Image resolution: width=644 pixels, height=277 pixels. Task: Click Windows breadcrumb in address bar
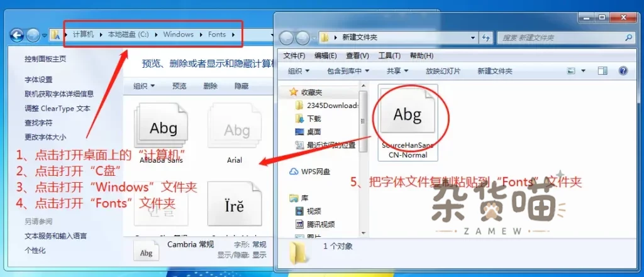coord(178,35)
